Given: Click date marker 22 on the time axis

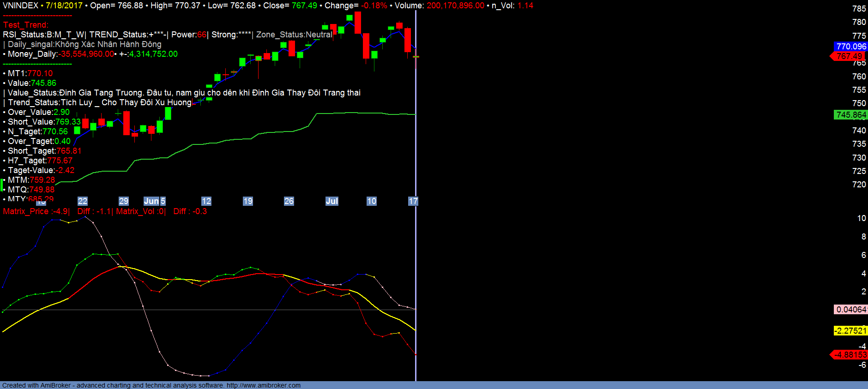Looking at the screenshot, I should point(83,201).
